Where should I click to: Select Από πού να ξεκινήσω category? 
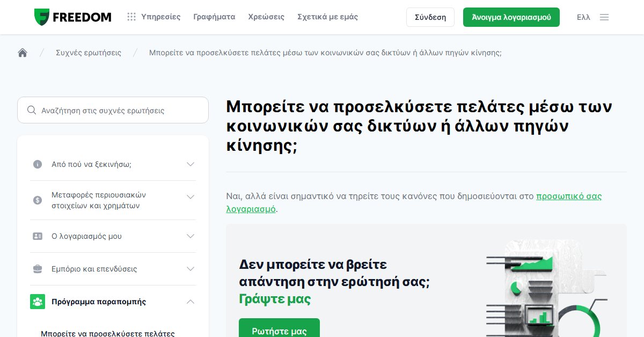pos(91,164)
